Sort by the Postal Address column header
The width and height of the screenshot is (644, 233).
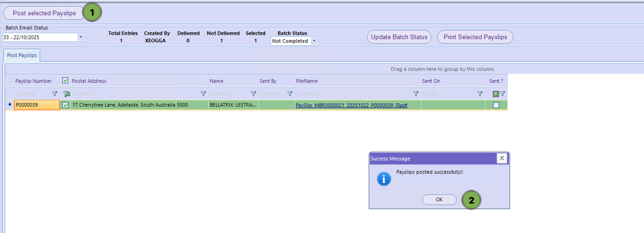coord(138,81)
